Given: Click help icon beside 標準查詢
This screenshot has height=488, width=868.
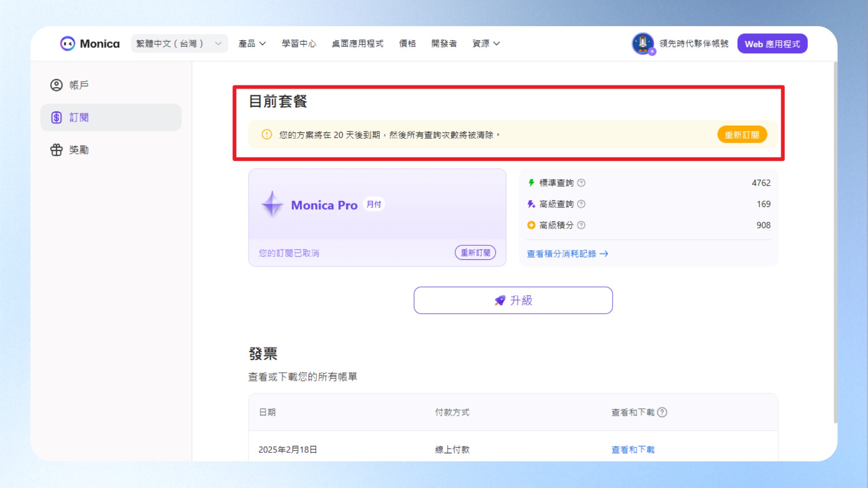Looking at the screenshot, I should [581, 183].
